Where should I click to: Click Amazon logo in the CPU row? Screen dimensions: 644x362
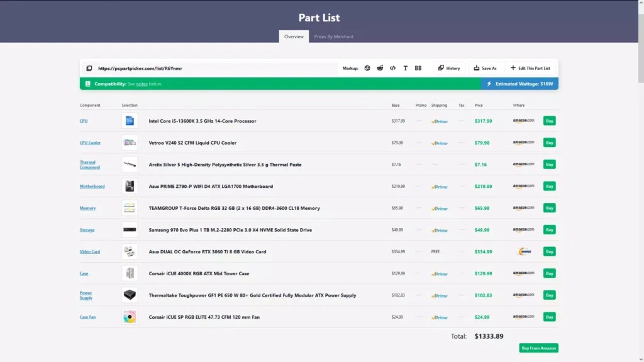(523, 121)
